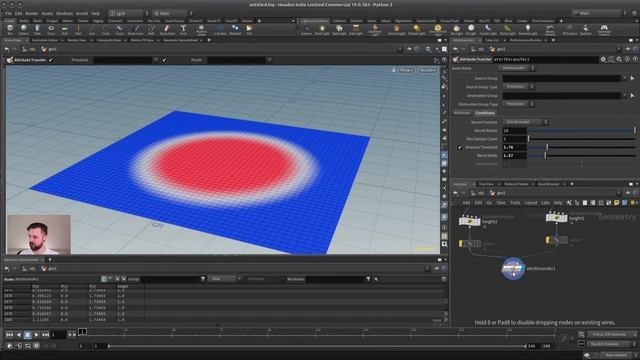Select the Draw Curve shelf tool
Image resolution: width=640 pixels, height=360 pixels.
coord(136,29)
